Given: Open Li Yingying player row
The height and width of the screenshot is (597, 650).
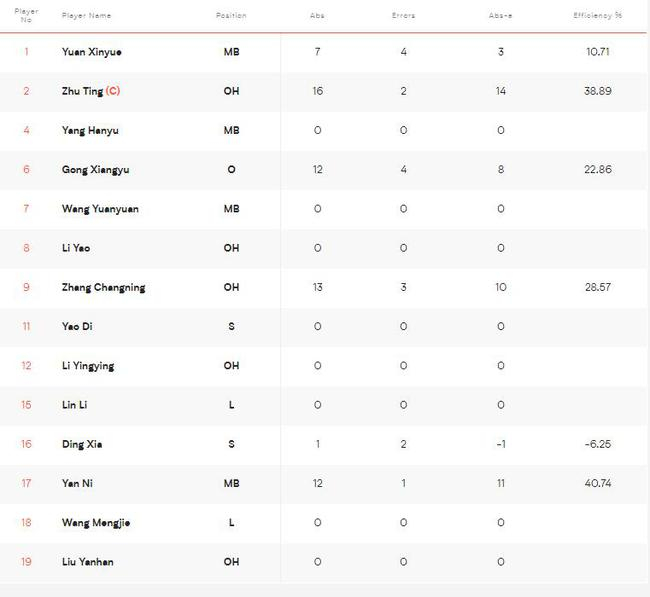Looking at the screenshot, I should pos(88,366).
